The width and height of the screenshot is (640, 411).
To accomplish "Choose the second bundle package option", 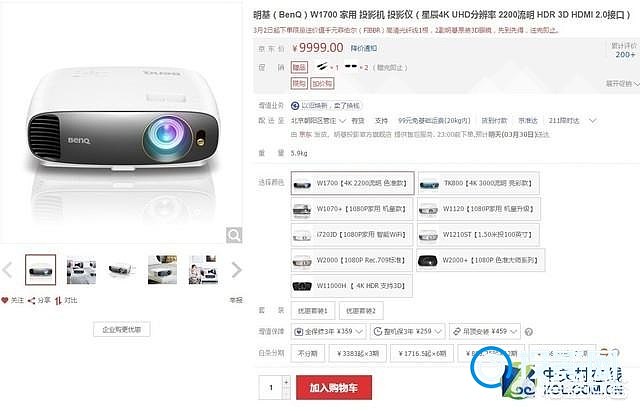I will [x=361, y=311].
